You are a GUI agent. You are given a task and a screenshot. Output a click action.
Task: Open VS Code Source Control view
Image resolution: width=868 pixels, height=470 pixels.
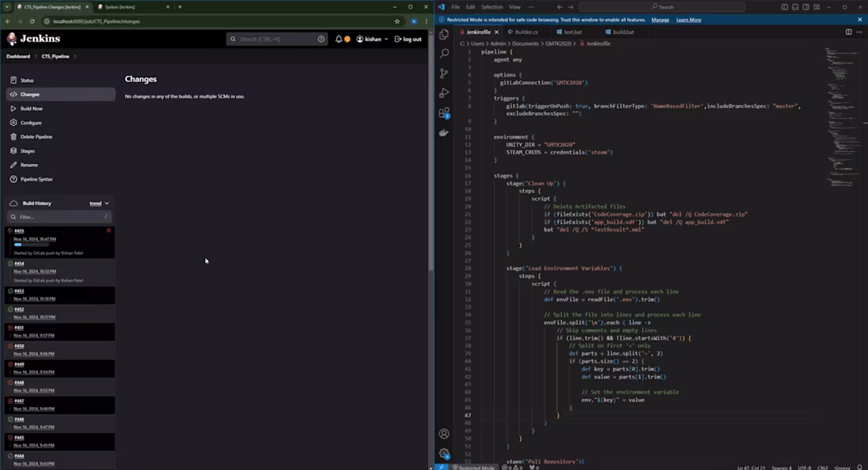tap(444, 73)
